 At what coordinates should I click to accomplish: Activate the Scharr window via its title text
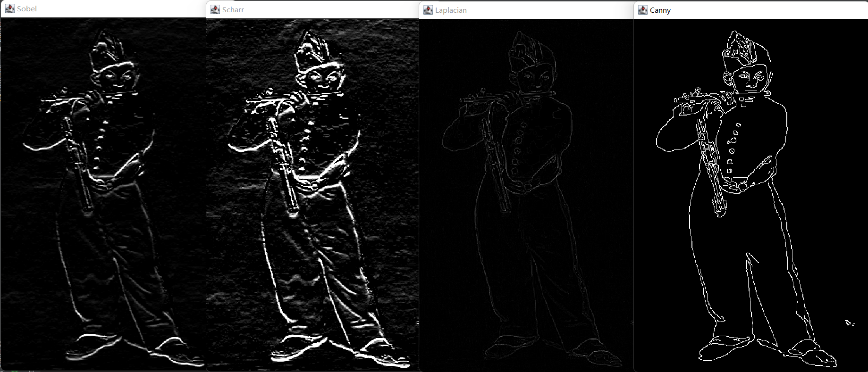pos(233,9)
